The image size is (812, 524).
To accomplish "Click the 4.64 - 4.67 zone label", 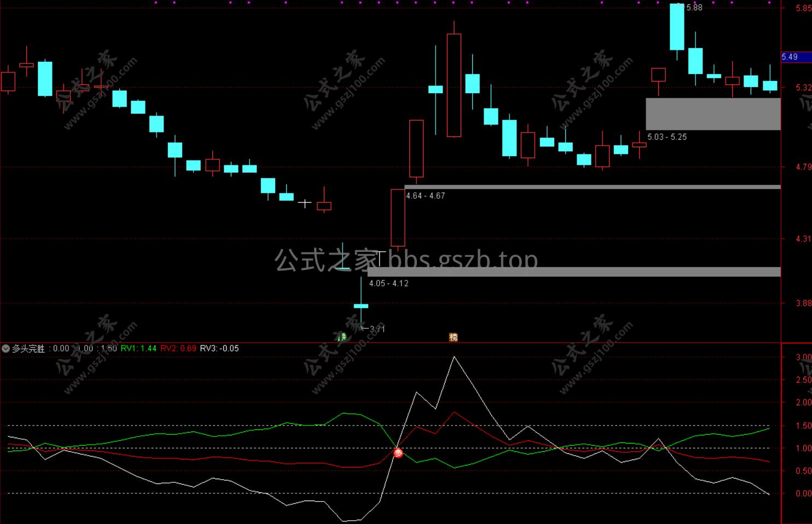I will tap(425, 195).
